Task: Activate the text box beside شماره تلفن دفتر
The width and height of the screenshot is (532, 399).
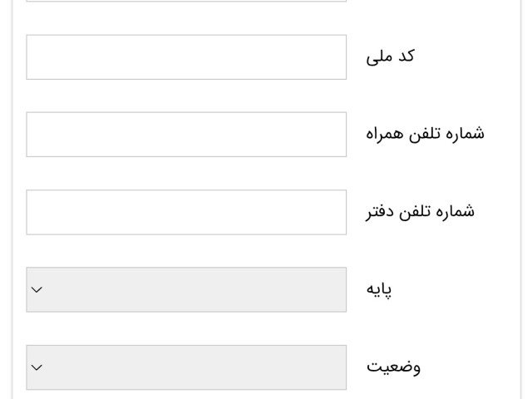Action: [x=186, y=212]
